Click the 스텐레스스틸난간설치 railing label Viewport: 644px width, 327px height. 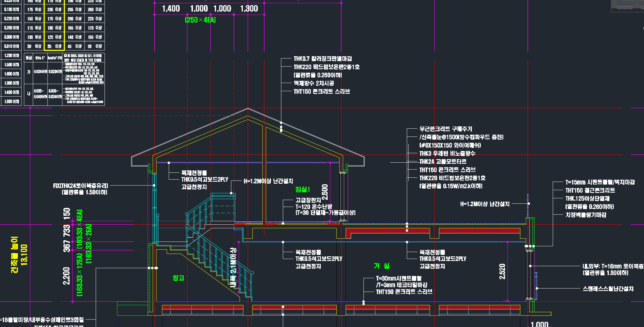[608, 289]
